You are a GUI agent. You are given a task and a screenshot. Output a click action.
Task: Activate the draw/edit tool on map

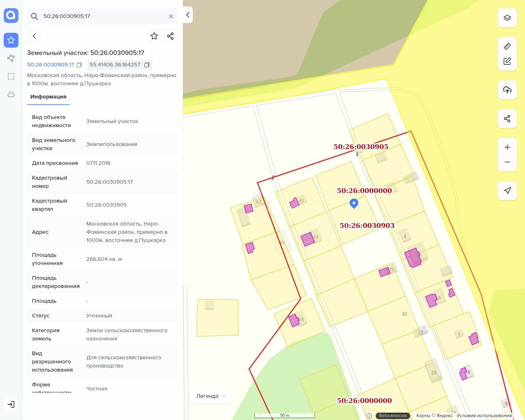[507, 61]
